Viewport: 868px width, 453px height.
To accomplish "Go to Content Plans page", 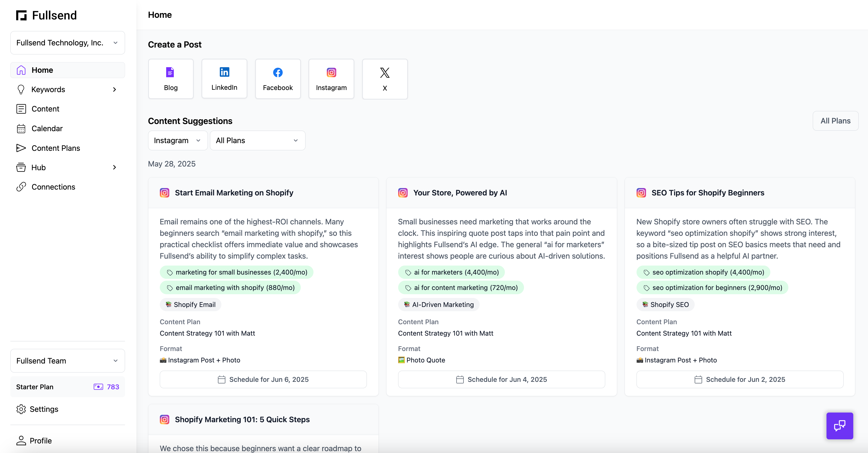I will (55, 148).
